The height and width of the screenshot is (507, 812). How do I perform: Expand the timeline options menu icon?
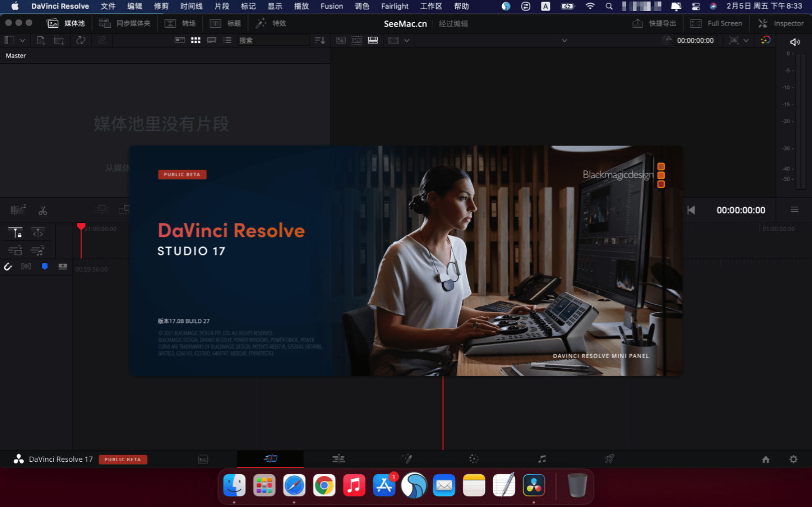point(794,210)
